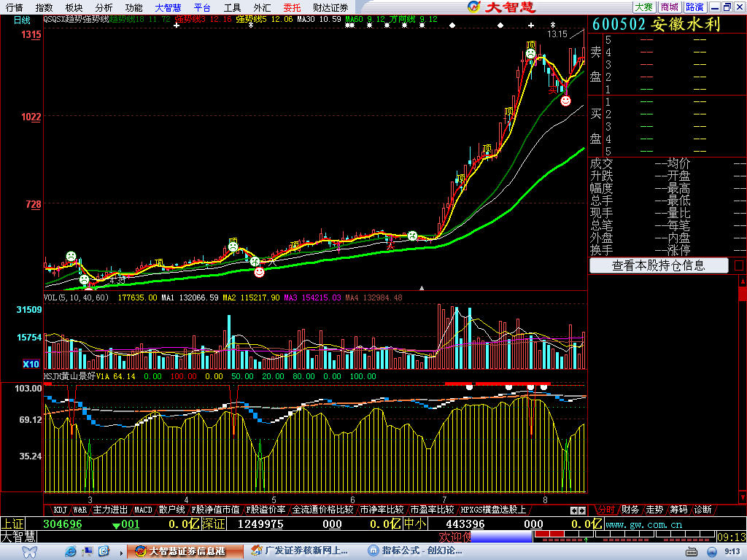Click the 日线 period label

tap(22, 20)
